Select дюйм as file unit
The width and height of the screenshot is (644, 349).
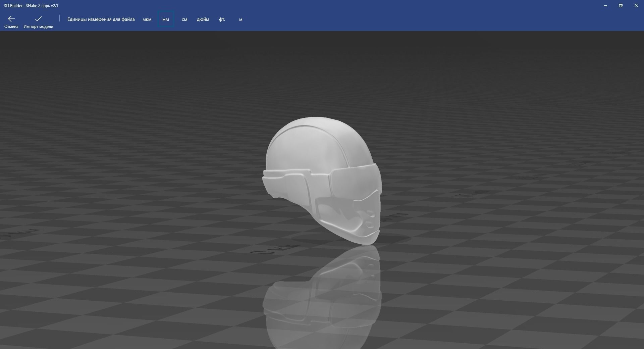point(203,19)
